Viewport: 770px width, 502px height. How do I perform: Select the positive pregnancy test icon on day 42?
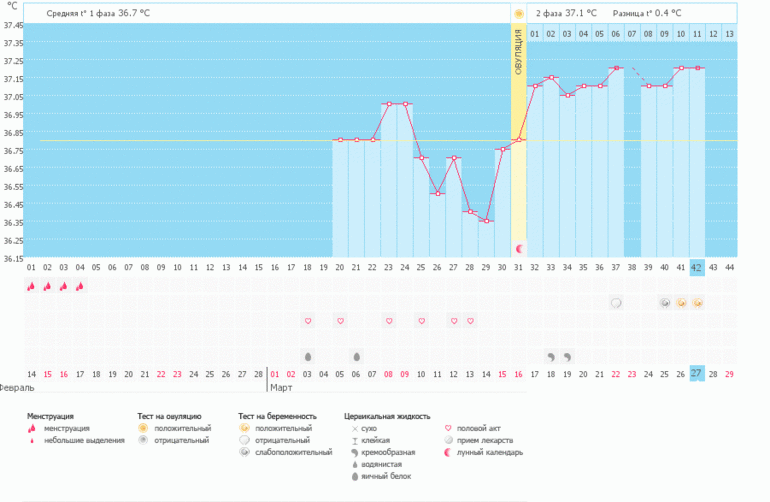(697, 303)
